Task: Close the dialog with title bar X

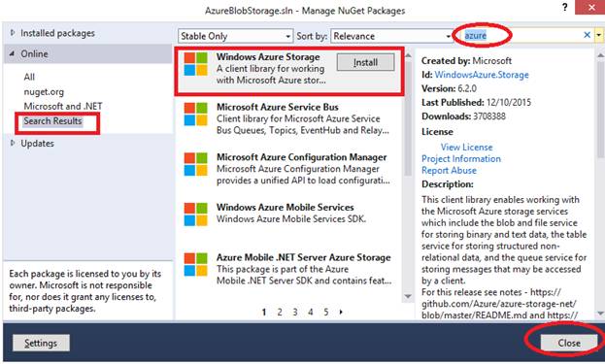Action: pos(591,8)
